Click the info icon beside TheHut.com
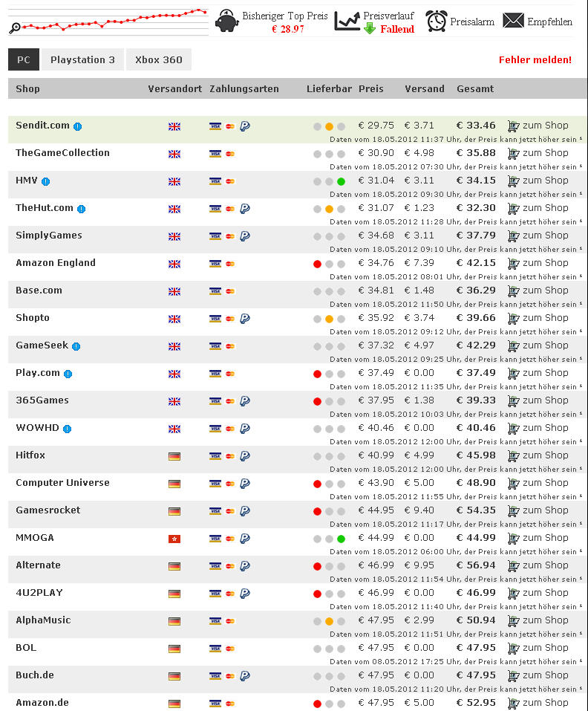This screenshot has height=711, width=588. coord(81,209)
